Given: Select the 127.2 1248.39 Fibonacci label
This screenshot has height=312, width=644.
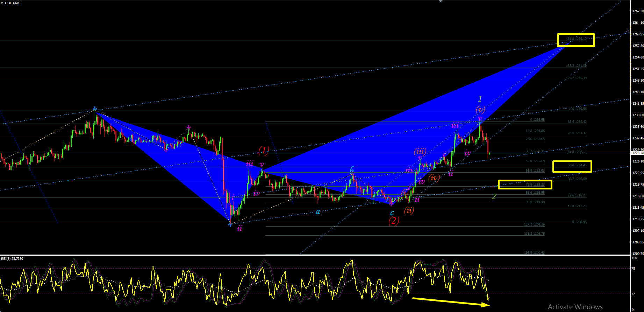Looking at the screenshot, I should click(577, 78).
